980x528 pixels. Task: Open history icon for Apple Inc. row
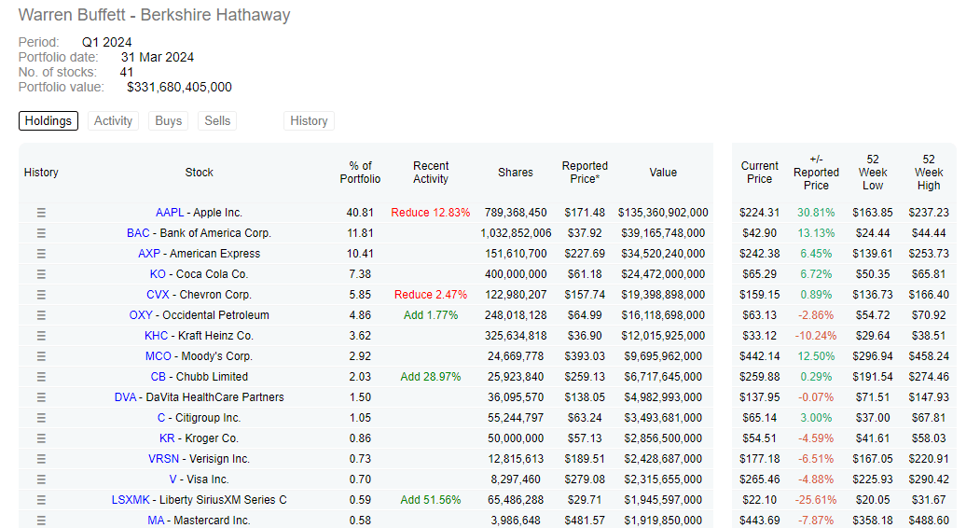pyautogui.click(x=41, y=213)
